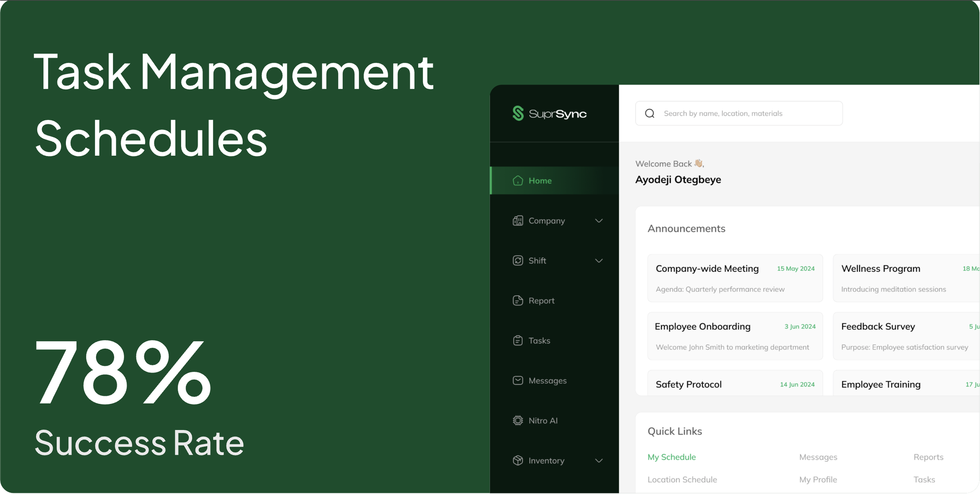
Task: Go to Messages in the sidebar
Action: pos(547,381)
